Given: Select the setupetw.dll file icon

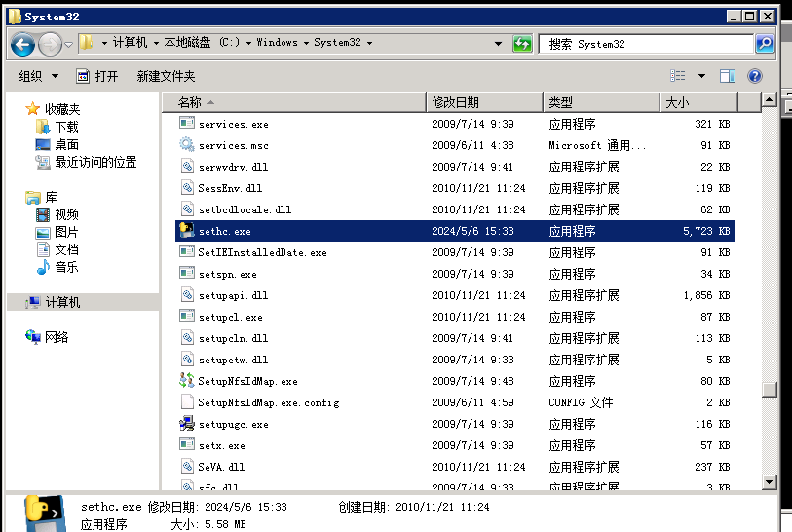Looking at the screenshot, I should coord(187,359).
